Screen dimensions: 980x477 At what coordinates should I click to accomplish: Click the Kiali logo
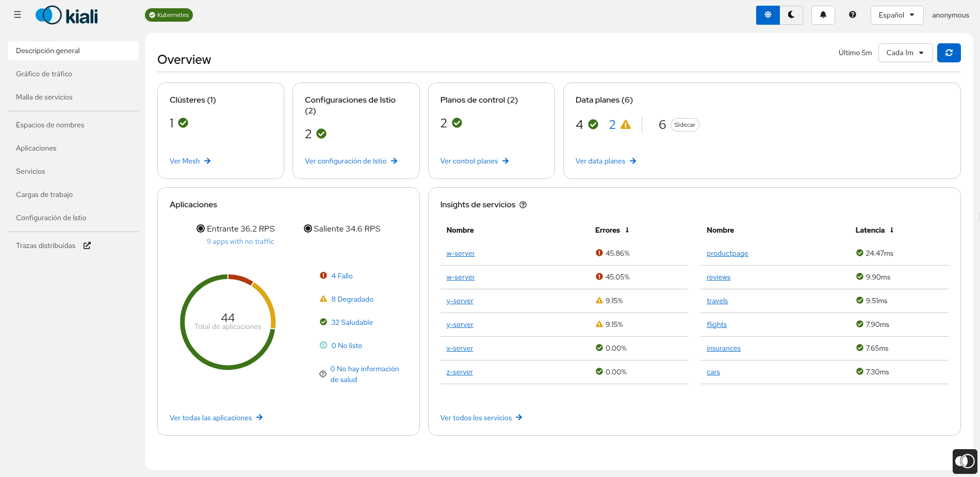click(67, 15)
